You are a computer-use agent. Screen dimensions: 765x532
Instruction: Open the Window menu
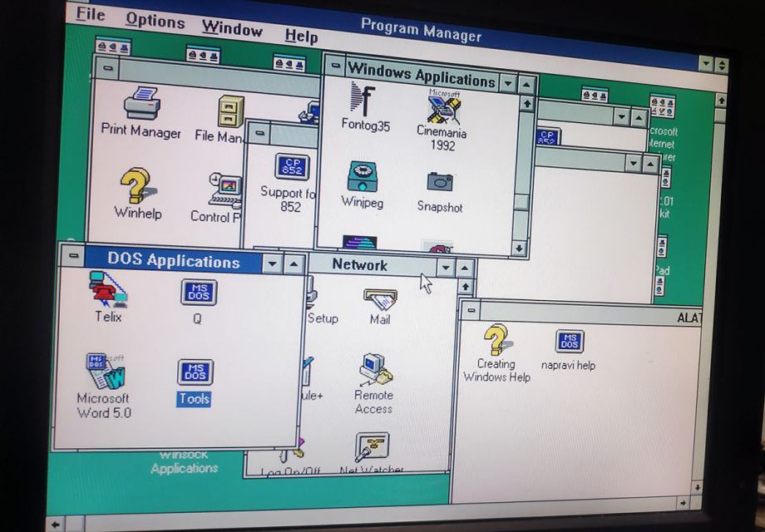[x=232, y=29]
